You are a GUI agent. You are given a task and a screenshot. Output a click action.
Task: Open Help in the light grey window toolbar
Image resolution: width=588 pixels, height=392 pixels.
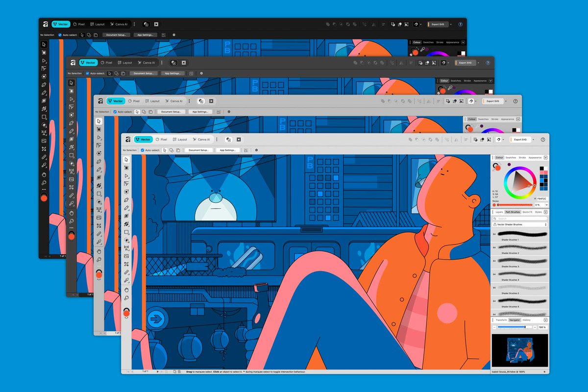pyautogui.click(x=515, y=101)
